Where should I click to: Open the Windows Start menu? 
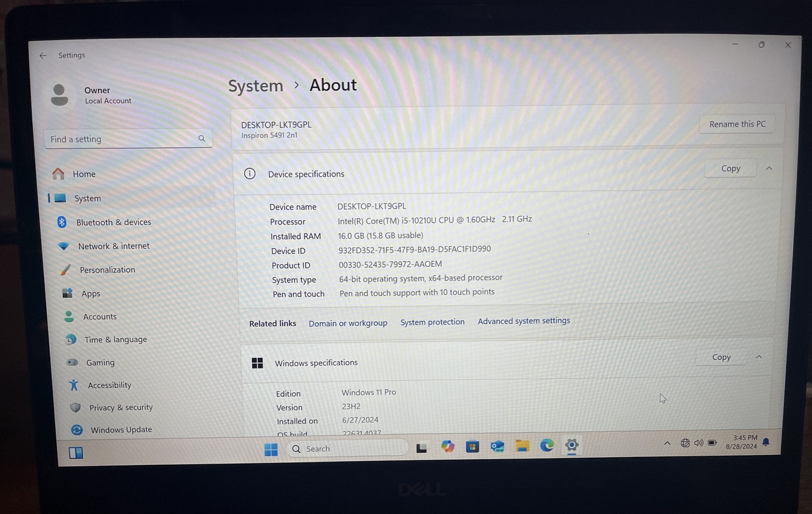(x=271, y=450)
